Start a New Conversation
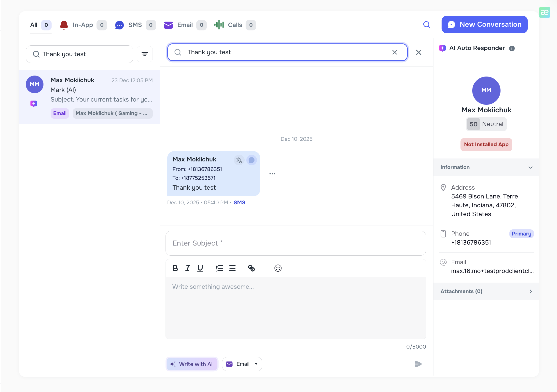The width and height of the screenshot is (557, 392). coord(484,24)
